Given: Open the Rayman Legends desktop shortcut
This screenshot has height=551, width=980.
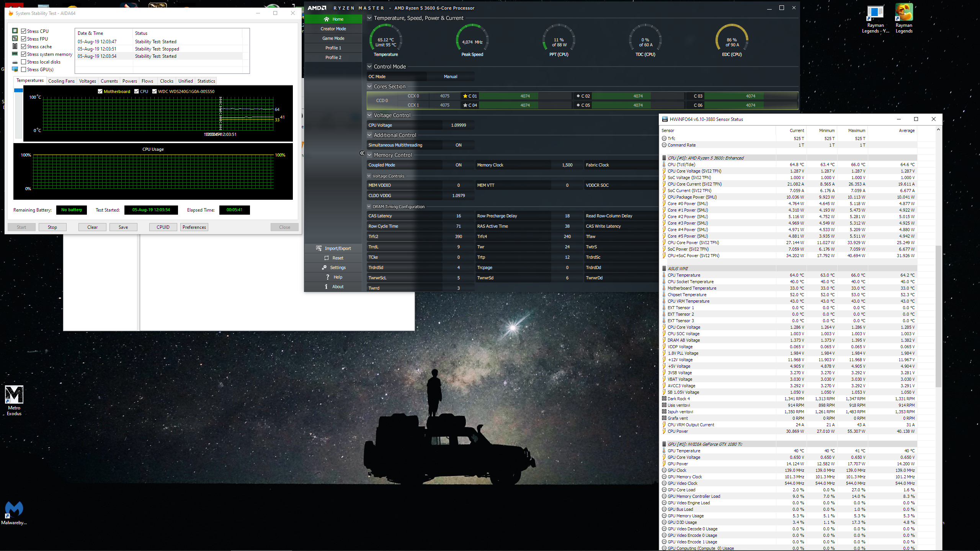Looking at the screenshot, I should (x=904, y=18).
